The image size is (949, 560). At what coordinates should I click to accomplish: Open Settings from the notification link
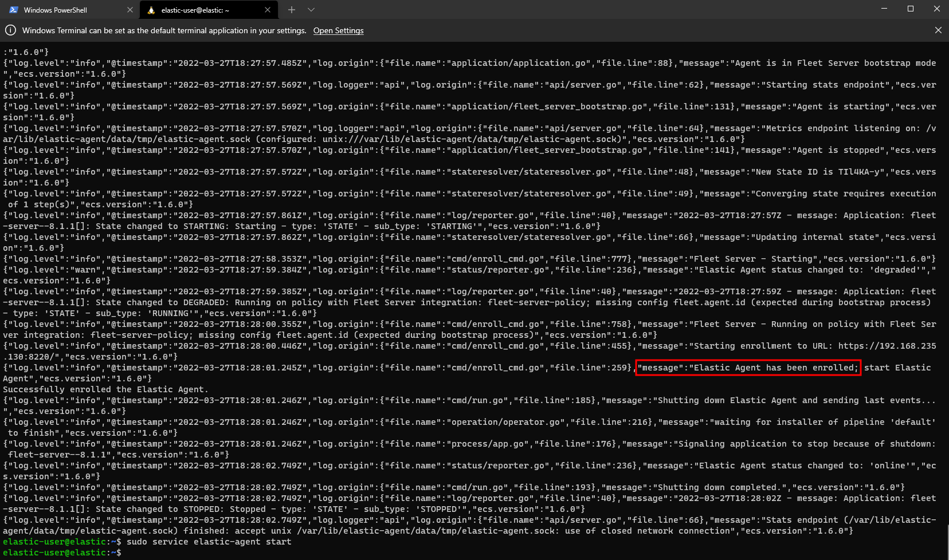pyautogui.click(x=338, y=30)
